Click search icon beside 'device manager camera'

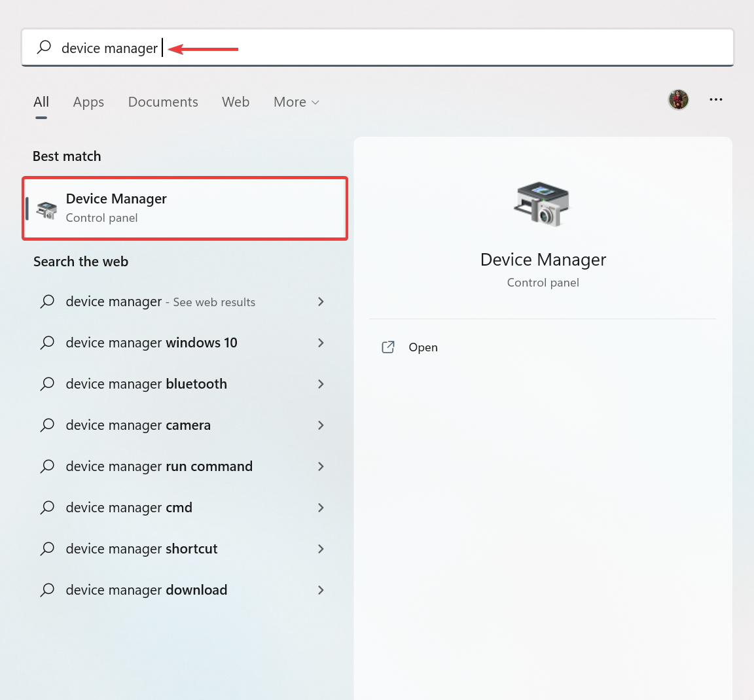(x=47, y=425)
